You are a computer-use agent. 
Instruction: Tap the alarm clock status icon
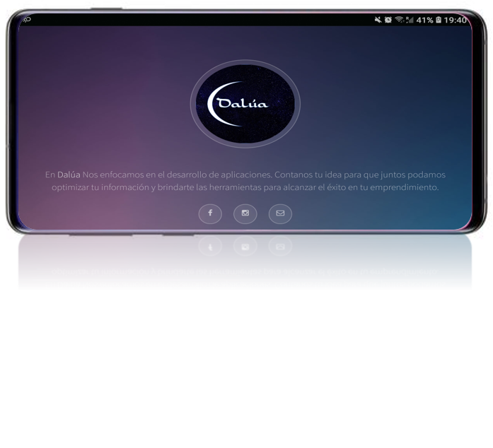(x=388, y=20)
